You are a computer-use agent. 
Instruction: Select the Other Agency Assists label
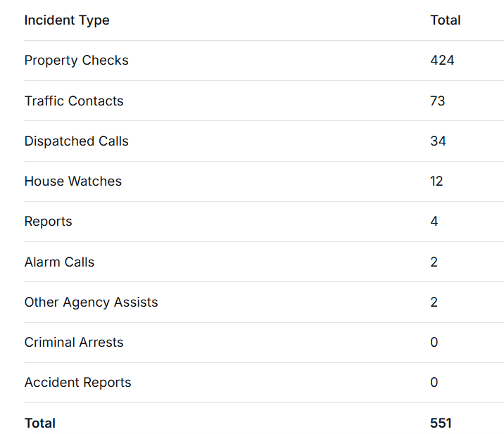[x=91, y=302]
